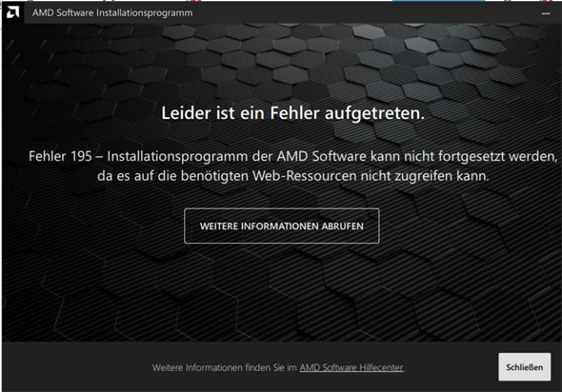The image size is (562, 392).
Task: Open WEITERE INFORMATIONEN ABRUFEN
Action: [x=282, y=225]
